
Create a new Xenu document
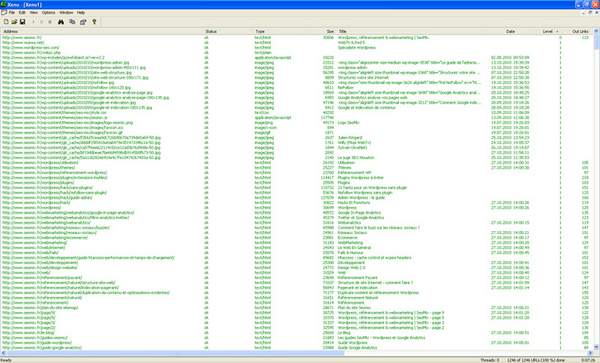point(6,22)
